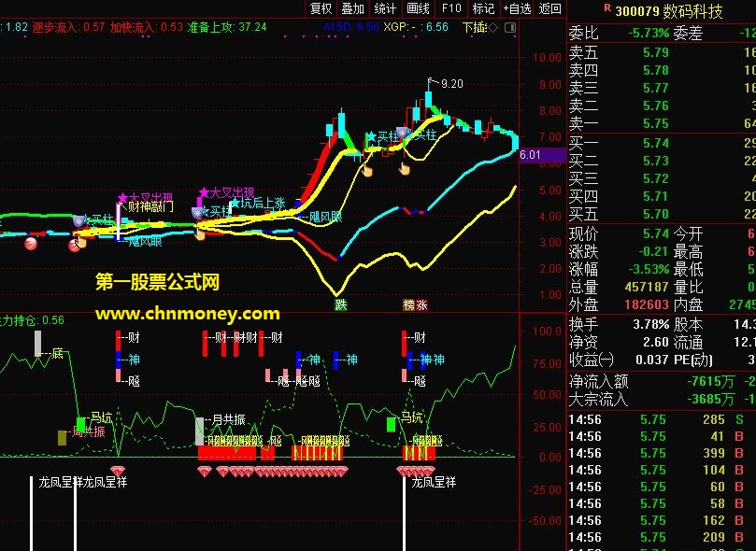The width and height of the screenshot is (756, 551).
Task: Click the 总量 457187 value
Action: [x=647, y=287]
